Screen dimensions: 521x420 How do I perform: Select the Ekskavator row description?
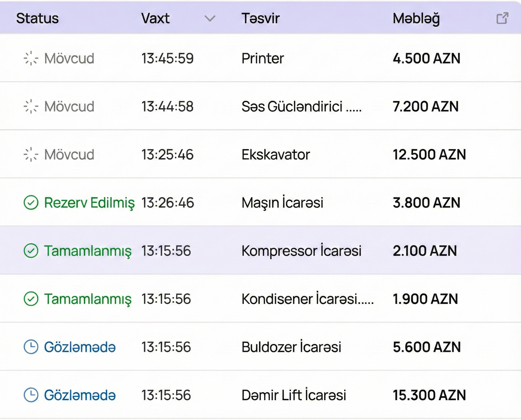tap(275, 154)
